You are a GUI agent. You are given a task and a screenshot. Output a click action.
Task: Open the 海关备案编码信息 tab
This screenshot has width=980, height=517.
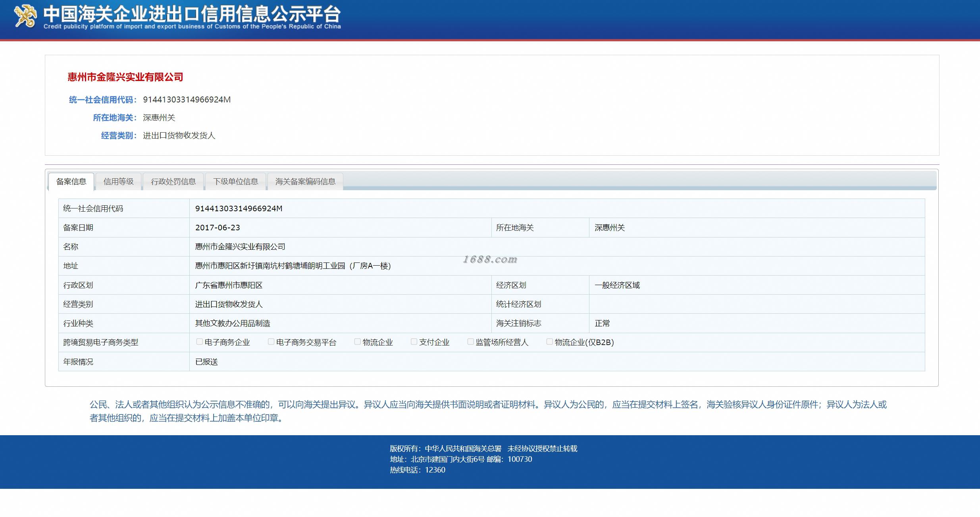tap(305, 181)
